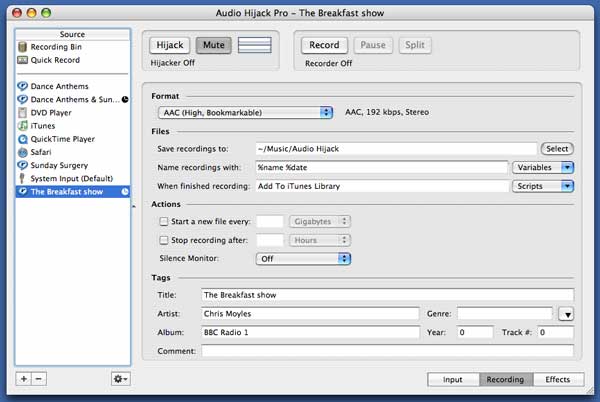Click the Select folder button
Image resolution: width=600 pixels, height=402 pixels.
557,149
